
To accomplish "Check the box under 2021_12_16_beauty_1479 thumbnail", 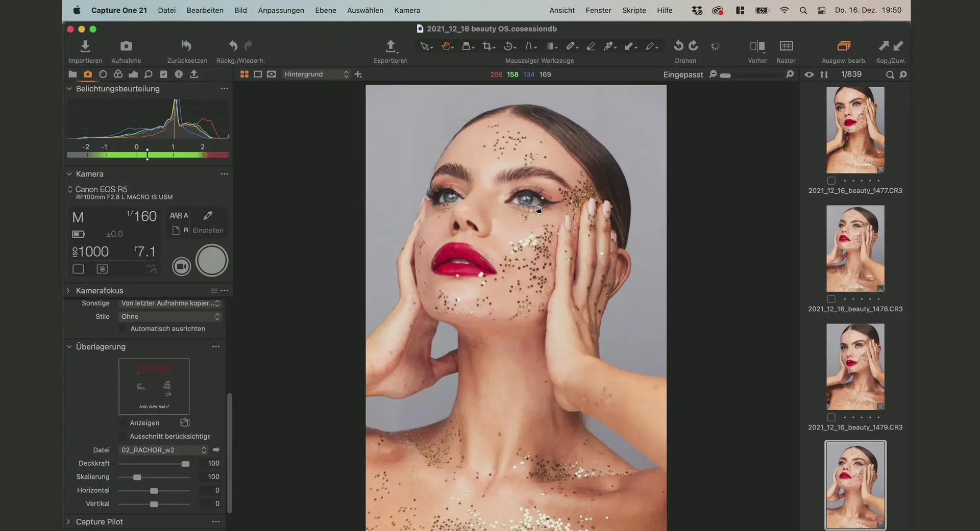I will 831,417.
